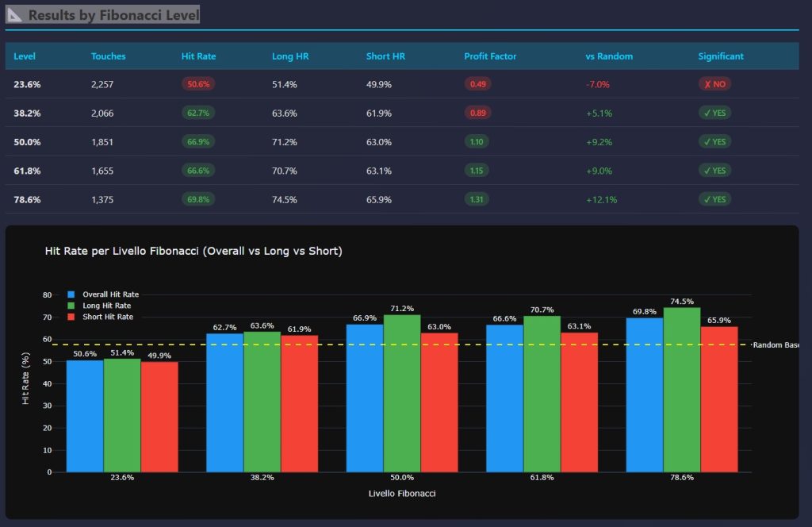Click the Touches column header
This screenshot has width=812, height=527.
point(108,56)
